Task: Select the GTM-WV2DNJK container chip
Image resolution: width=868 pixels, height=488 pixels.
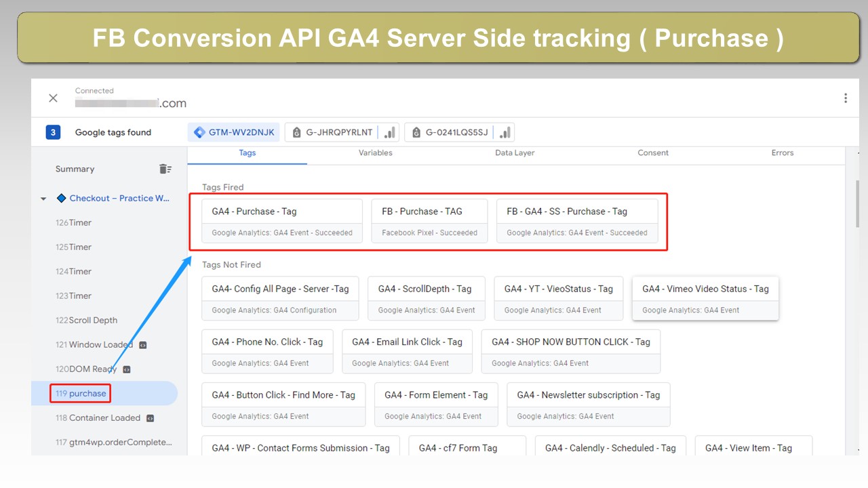Action: pos(234,132)
